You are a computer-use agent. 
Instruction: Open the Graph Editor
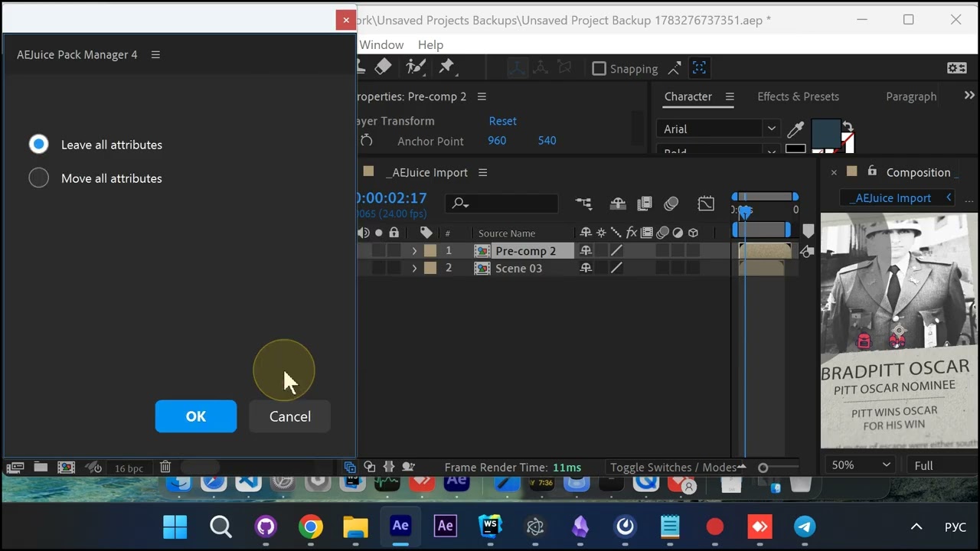706,204
